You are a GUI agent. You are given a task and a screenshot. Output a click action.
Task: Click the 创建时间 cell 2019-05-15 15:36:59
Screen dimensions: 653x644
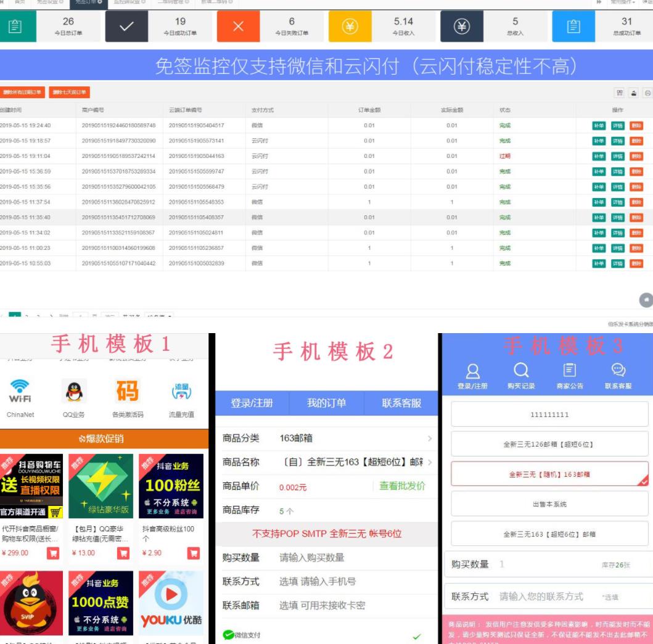pos(25,171)
